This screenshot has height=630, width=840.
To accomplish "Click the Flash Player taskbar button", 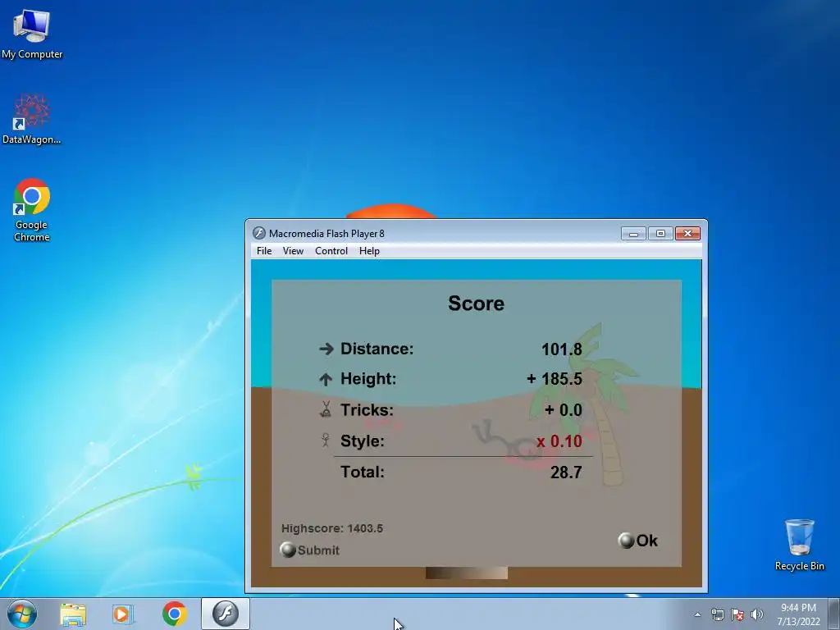I will pos(225,614).
